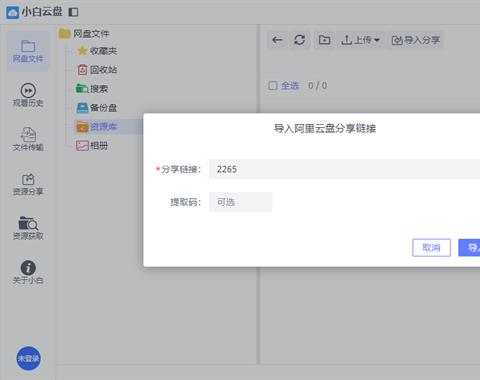Click the 取消 cancel button
Viewport: 480px width, 380px height.
pyautogui.click(x=431, y=248)
